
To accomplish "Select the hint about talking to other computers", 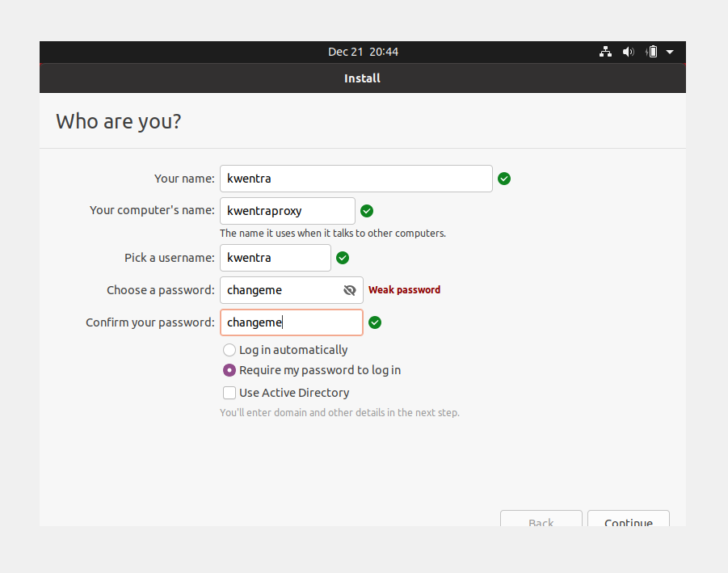I will pos(333,233).
